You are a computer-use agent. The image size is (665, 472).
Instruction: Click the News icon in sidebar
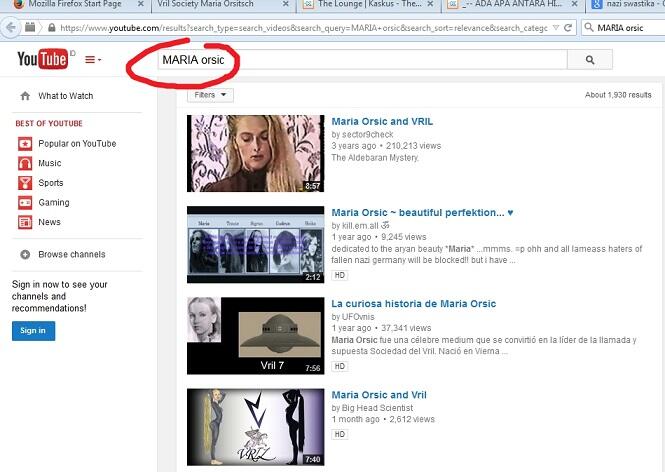pos(25,222)
